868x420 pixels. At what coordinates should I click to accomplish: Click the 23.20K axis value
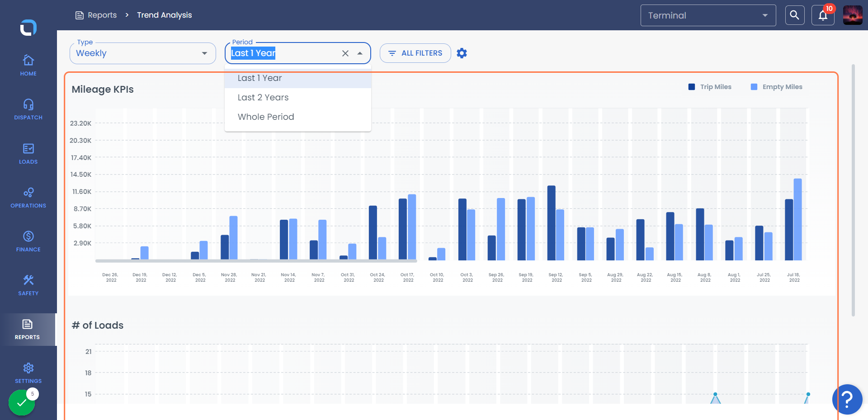point(80,123)
